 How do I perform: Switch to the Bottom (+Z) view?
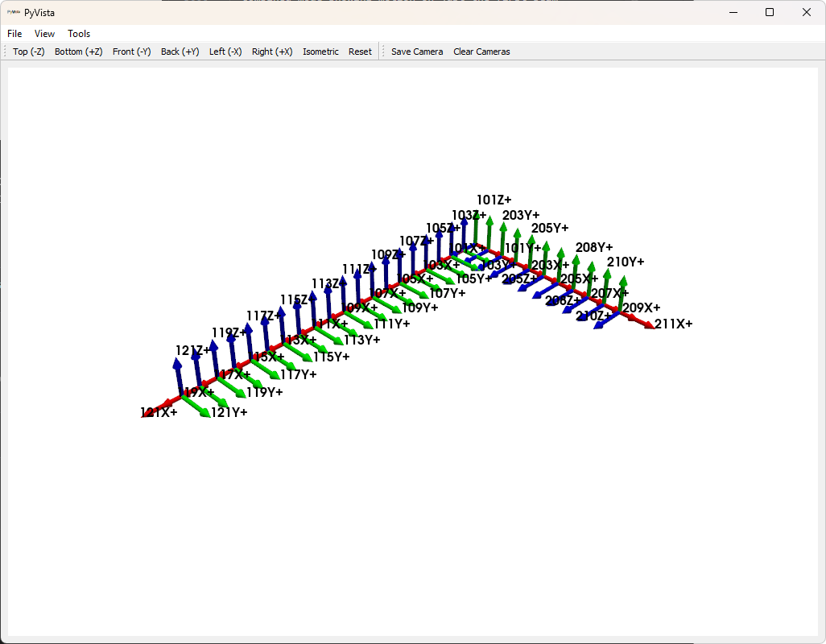78,51
